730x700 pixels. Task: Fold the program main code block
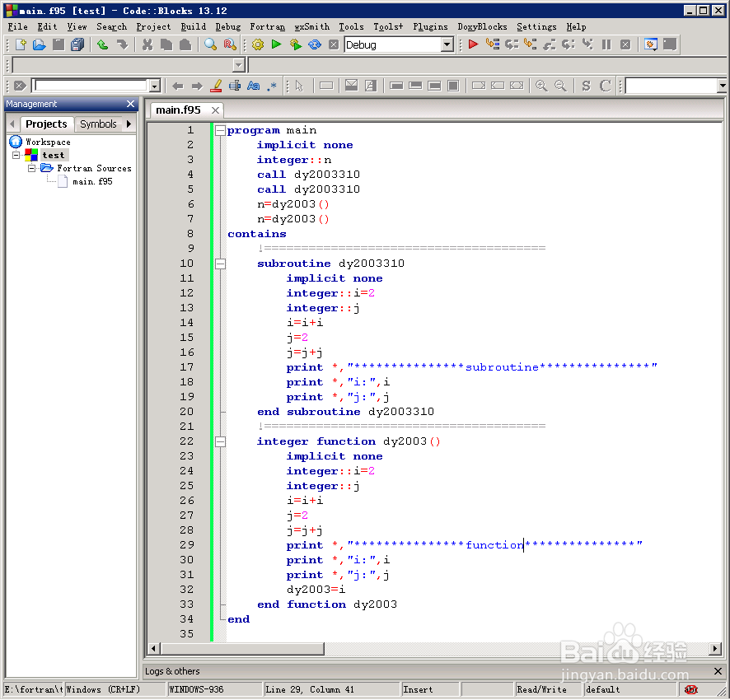[220, 130]
